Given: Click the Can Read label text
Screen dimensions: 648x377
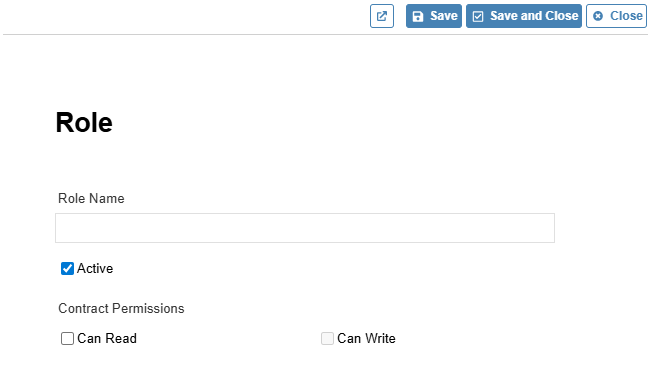Looking at the screenshot, I should click(107, 339).
